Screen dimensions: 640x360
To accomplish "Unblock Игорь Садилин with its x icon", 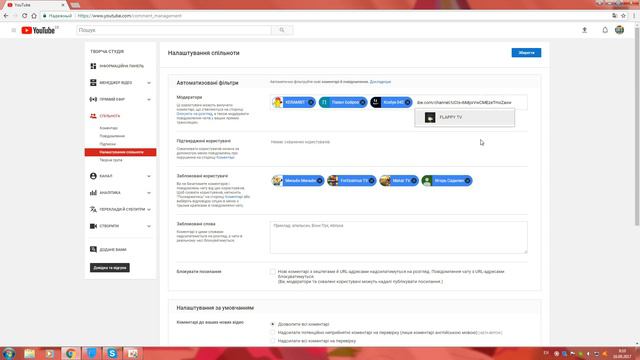I will [x=467, y=180].
